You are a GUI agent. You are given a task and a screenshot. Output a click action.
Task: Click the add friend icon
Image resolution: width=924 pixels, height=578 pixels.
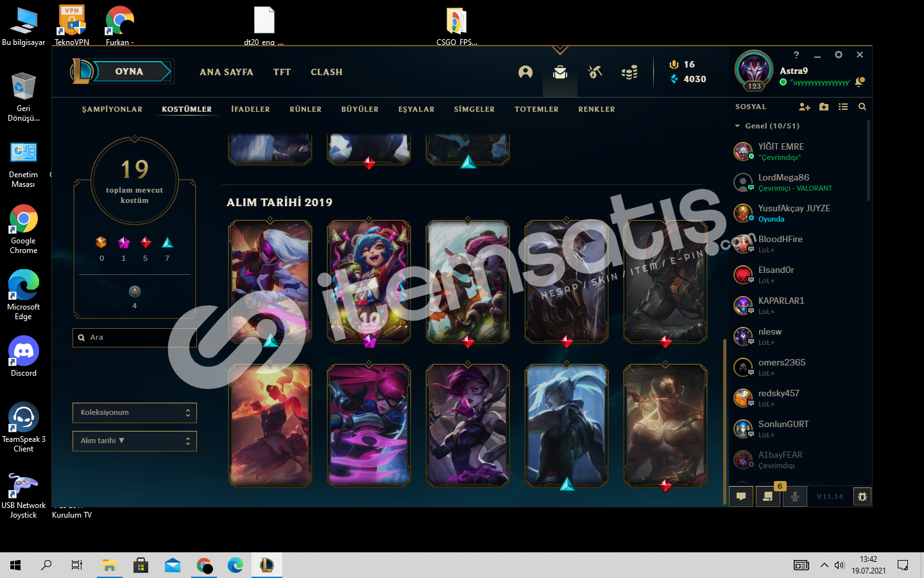[x=805, y=107]
